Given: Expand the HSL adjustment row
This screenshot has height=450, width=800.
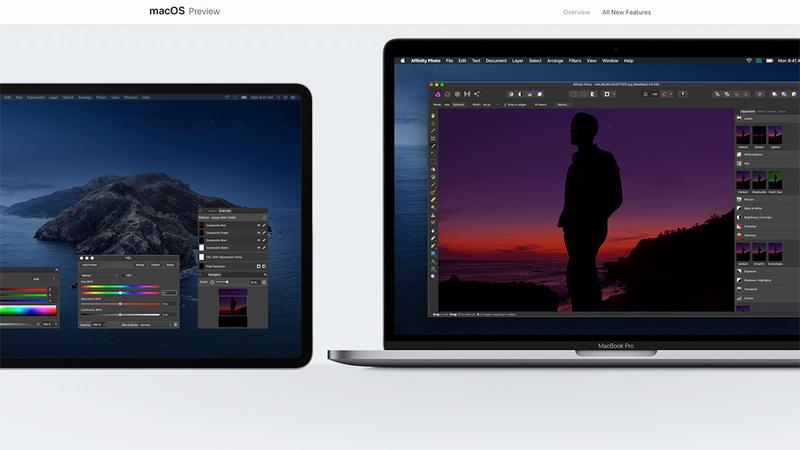Looking at the screenshot, I should click(768, 163).
